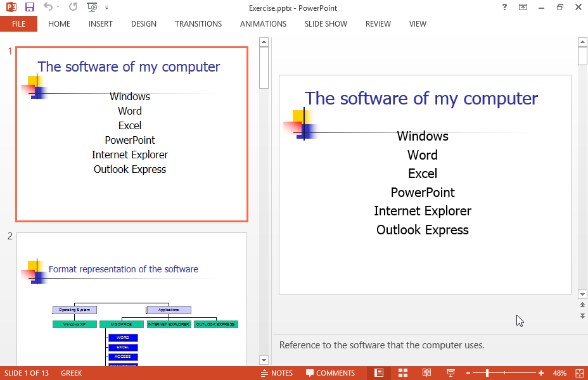Start slideshow from beginning icon
Screen dimensions: 588x380
coord(92,7)
